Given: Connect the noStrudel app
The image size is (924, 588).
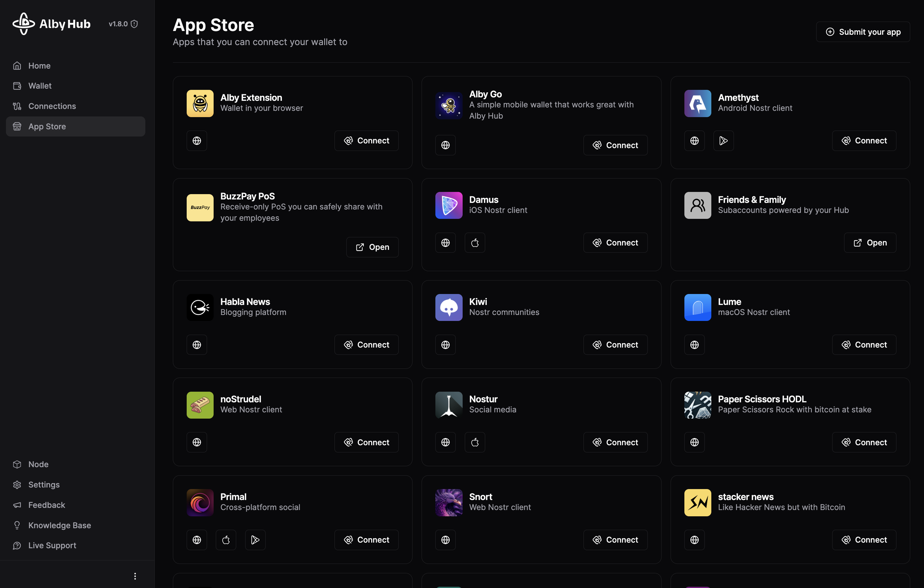Looking at the screenshot, I should pyautogui.click(x=366, y=442).
